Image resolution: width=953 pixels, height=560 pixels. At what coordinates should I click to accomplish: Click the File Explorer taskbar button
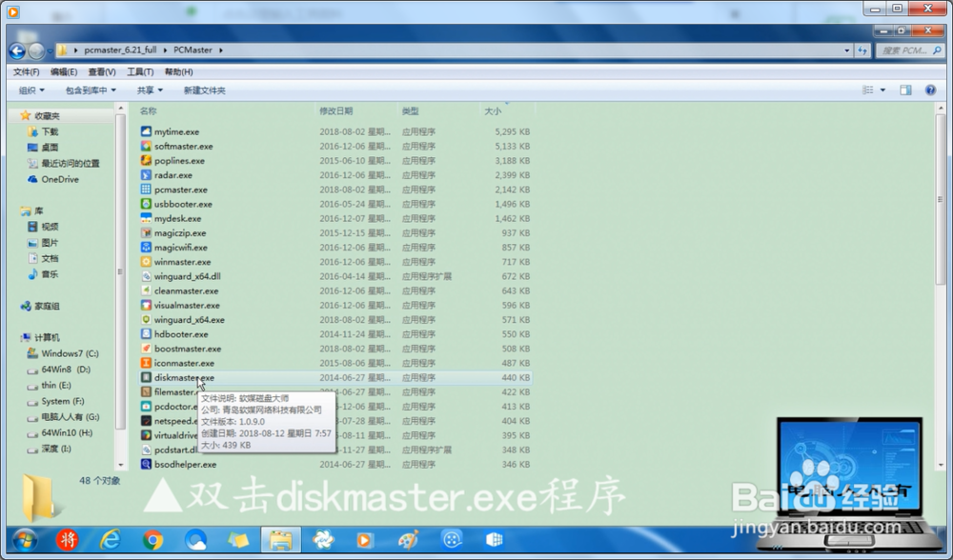coord(281,539)
